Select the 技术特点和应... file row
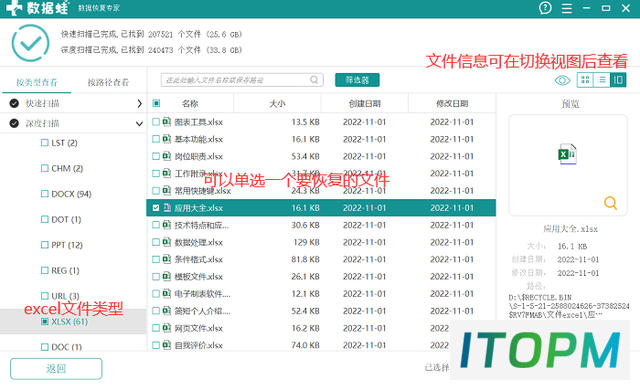The width and height of the screenshot is (640, 390). point(321,225)
